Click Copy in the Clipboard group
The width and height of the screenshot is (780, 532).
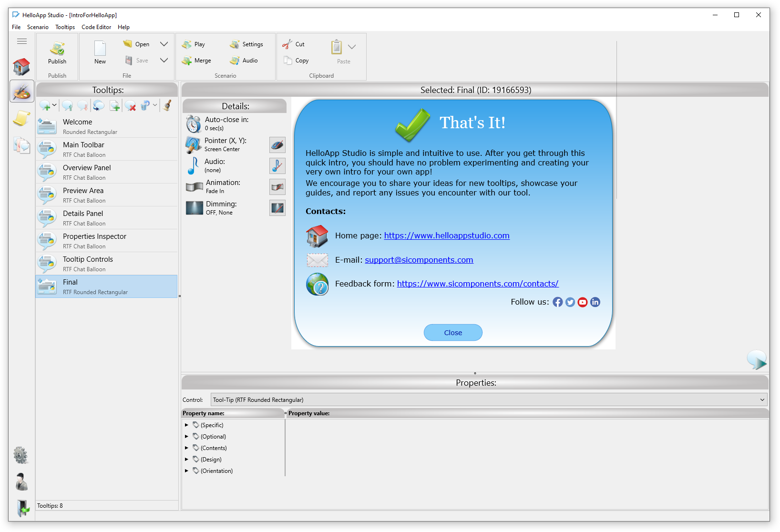[x=296, y=61]
